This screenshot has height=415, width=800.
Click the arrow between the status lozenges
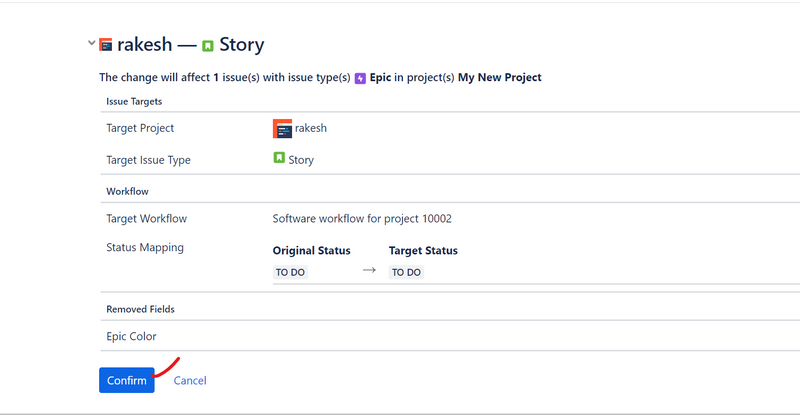(x=369, y=270)
